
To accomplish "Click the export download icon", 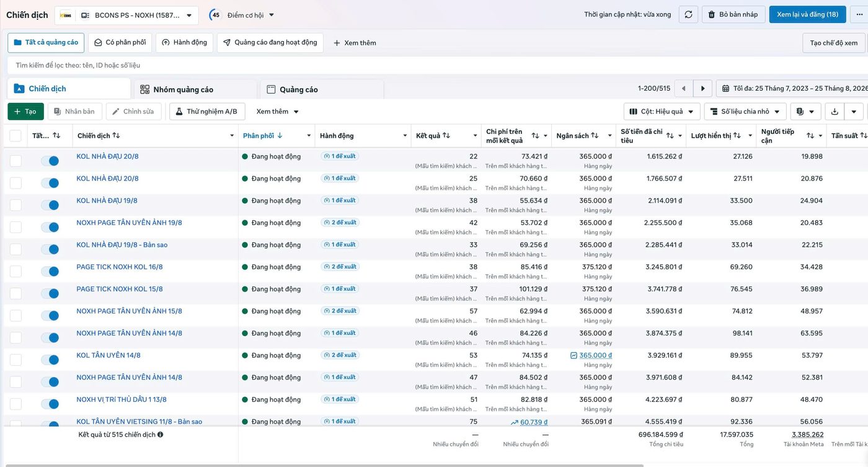I will coord(835,112).
